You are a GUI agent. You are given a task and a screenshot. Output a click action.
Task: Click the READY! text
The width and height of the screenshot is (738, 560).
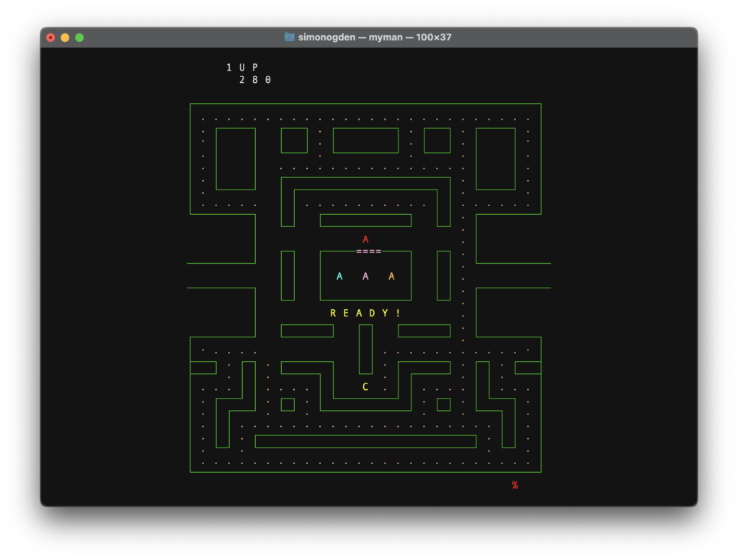(x=365, y=313)
